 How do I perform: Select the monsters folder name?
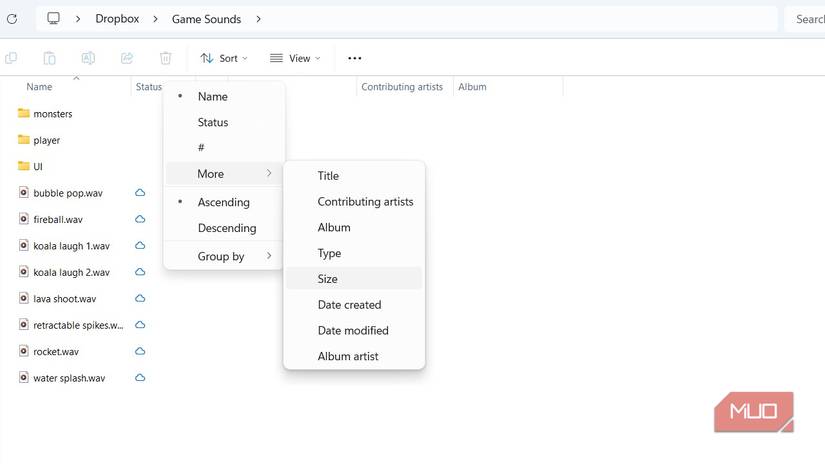point(53,114)
